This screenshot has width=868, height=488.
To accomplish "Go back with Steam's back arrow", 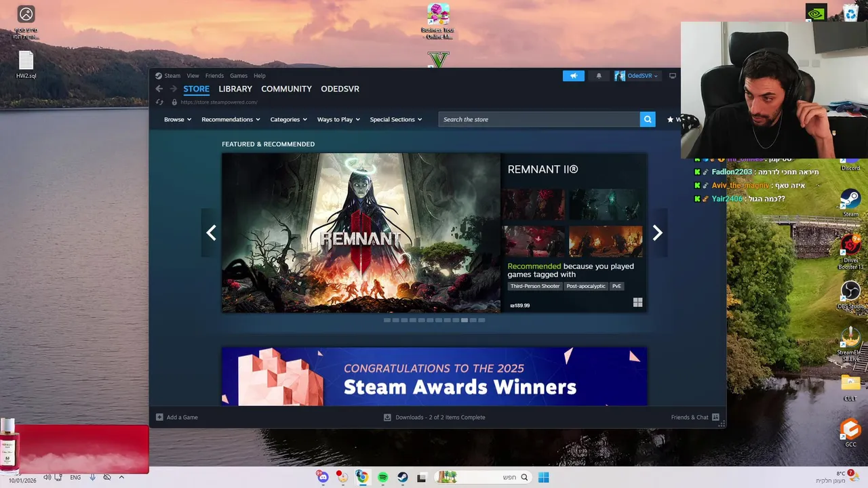I will pyautogui.click(x=159, y=89).
